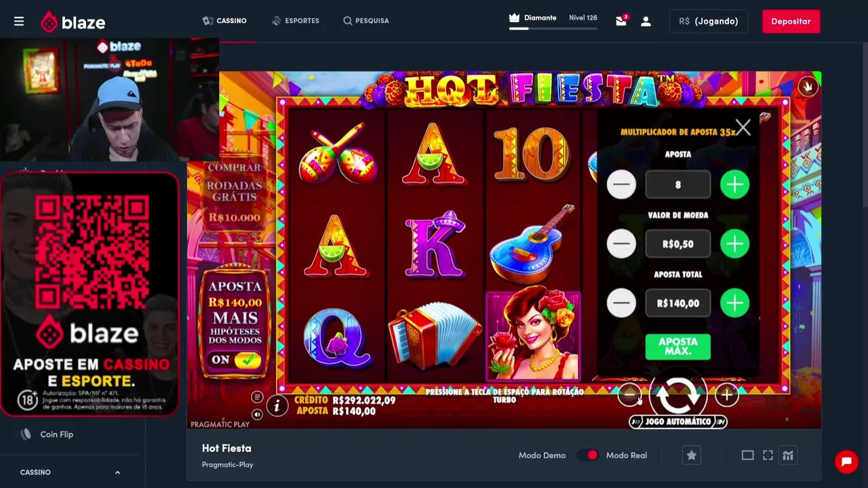Open the CASSINO nav tab
This screenshot has height=488, width=868.
pyautogui.click(x=224, y=21)
